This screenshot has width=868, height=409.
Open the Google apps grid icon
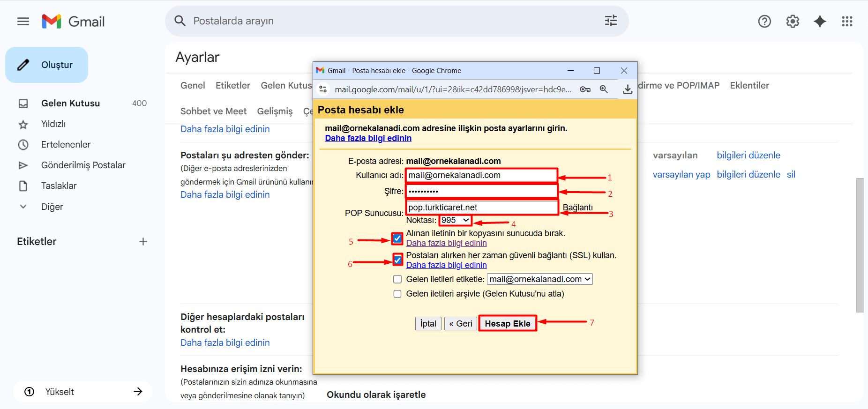click(847, 22)
